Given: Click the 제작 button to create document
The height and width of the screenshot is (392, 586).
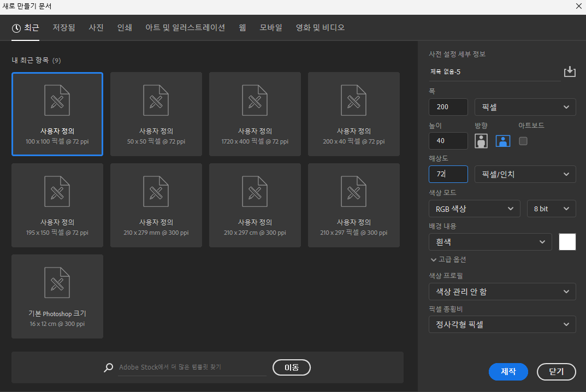Looking at the screenshot, I should 508,371.
